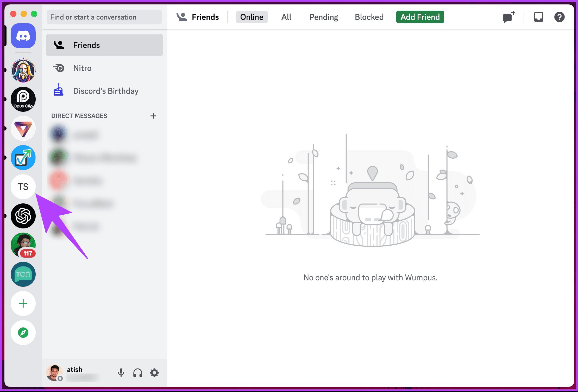
Task: Open the Inbox icon
Action: pos(539,17)
